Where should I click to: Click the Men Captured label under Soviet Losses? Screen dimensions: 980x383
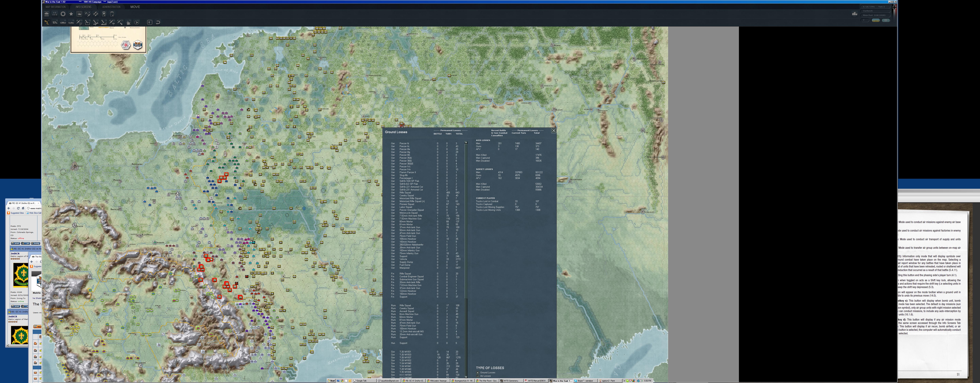point(483,187)
